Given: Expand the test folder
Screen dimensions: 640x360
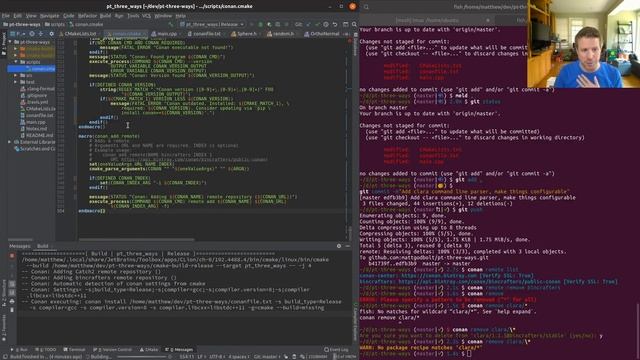Looking at the screenshot, I should pyautogui.click(x=16, y=82).
